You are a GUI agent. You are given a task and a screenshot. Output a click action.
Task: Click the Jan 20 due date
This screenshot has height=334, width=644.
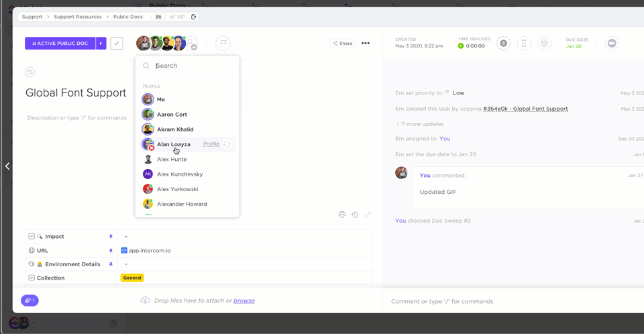pos(574,46)
